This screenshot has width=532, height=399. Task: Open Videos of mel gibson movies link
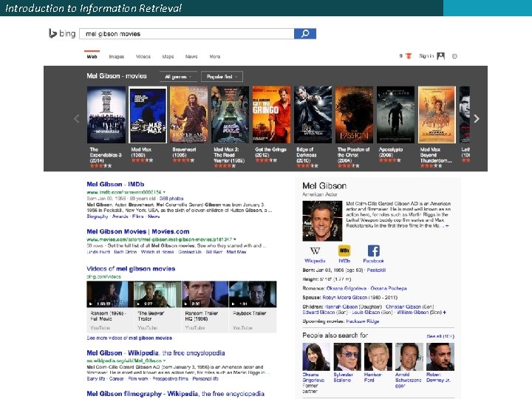(131, 269)
